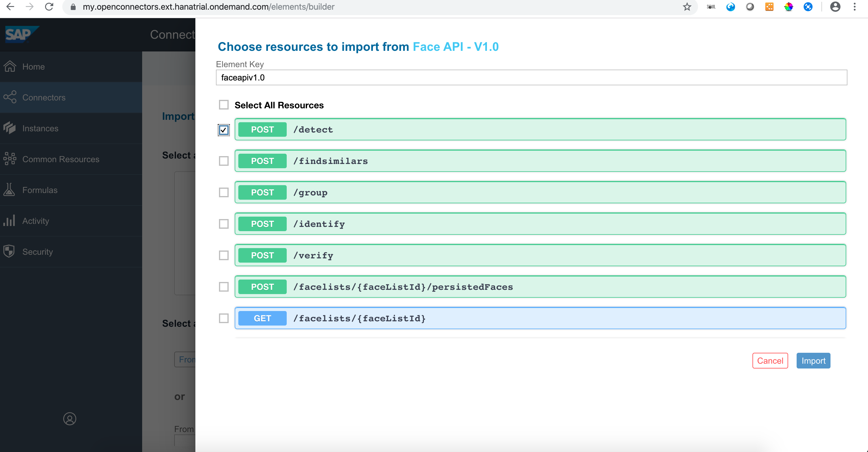
Task: Click the red Cancel button
Action: pos(770,361)
